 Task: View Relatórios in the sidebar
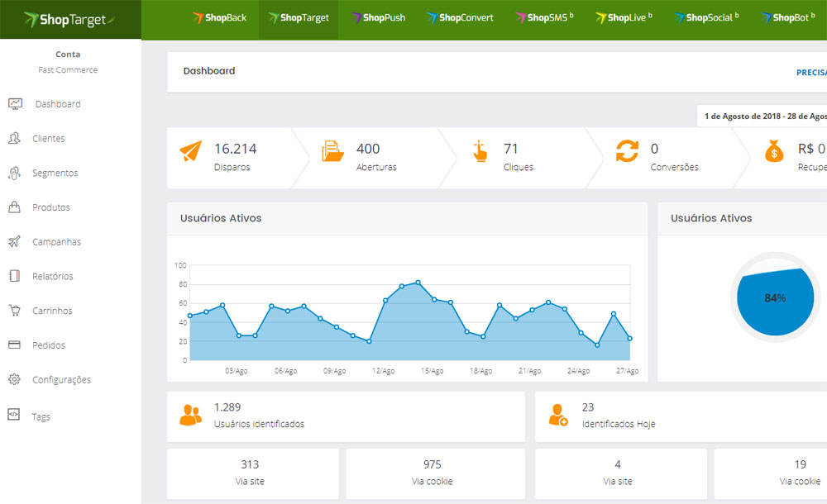tap(53, 276)
